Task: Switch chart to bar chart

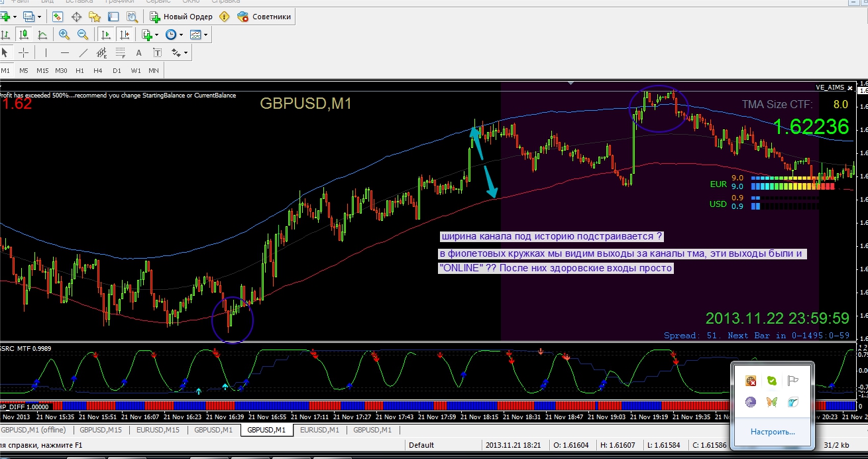Action: click(6, 34)
